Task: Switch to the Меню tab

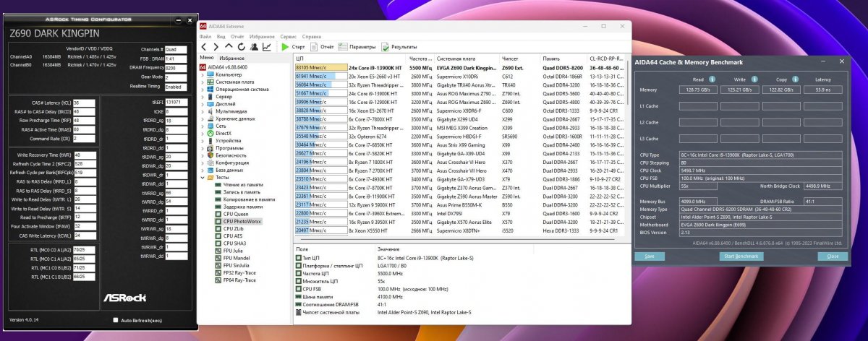Action: [x=207, y=57]
